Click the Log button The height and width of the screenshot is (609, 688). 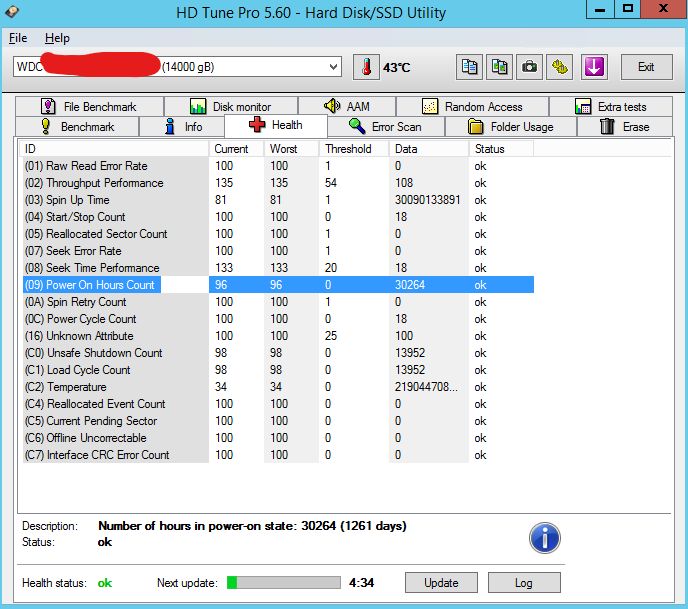coord(524,583)
